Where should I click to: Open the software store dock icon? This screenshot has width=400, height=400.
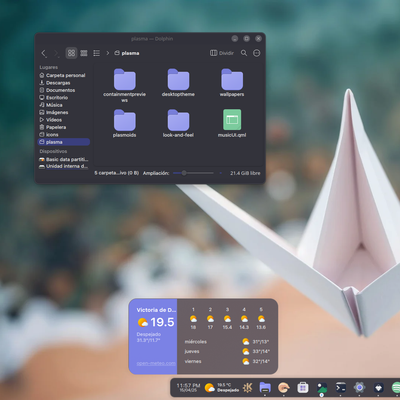click(x=303, y=388)
